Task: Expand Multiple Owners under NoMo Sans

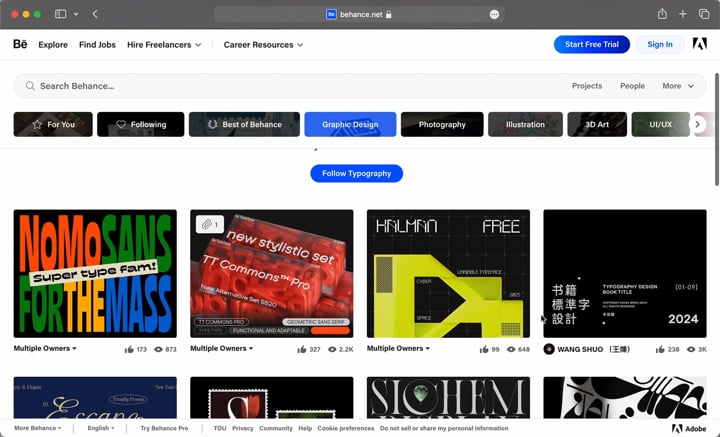Action: coord(45,348)
